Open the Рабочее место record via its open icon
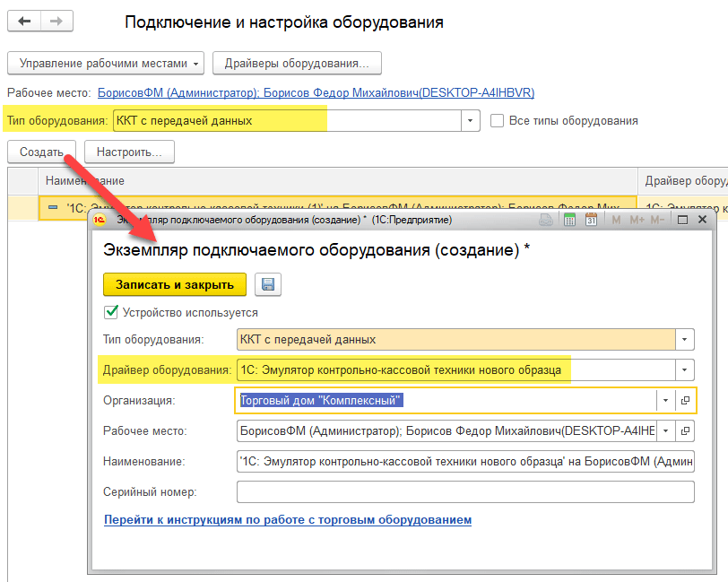The height and width of the screenshot is (582, 728). (x=686, y=431)
